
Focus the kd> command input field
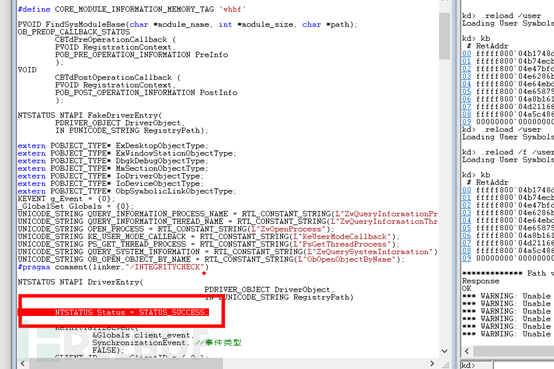524,365
